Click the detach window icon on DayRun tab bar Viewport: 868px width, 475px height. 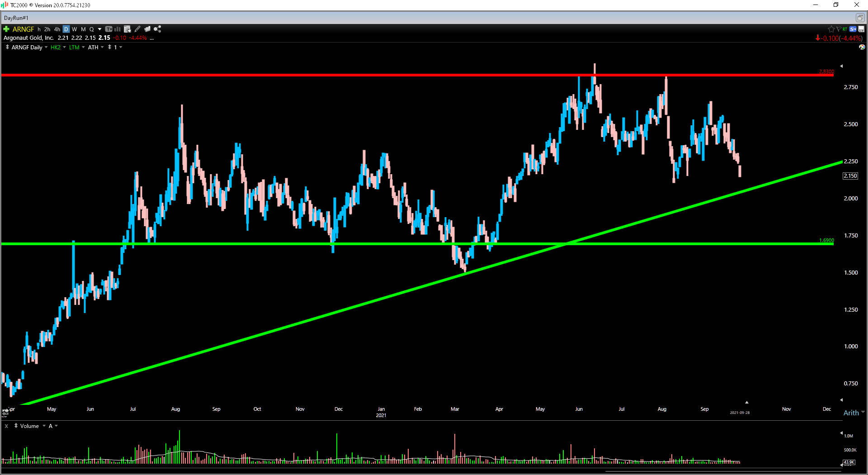tap(860, 18)
